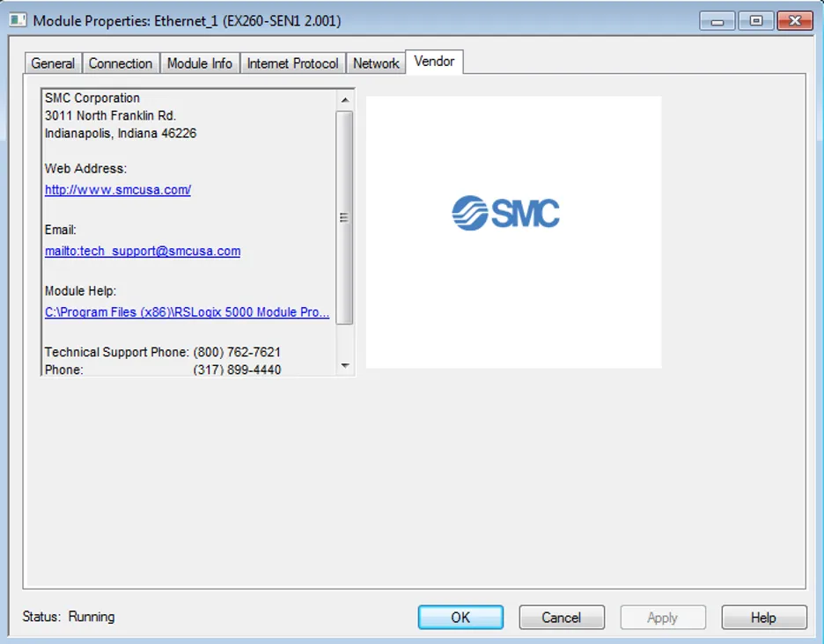
Task: Switch to the General tab
Action: 53,63
